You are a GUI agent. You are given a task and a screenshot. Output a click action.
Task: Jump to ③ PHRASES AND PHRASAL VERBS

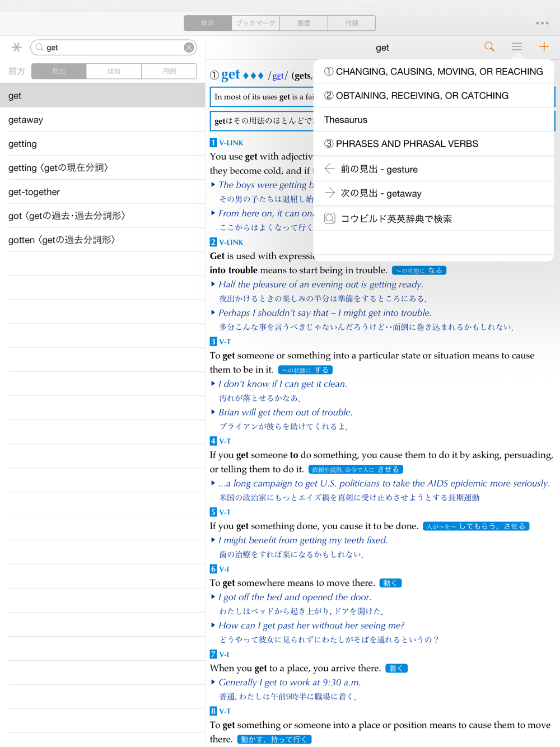pyautogui.click(x=434, y=144)
